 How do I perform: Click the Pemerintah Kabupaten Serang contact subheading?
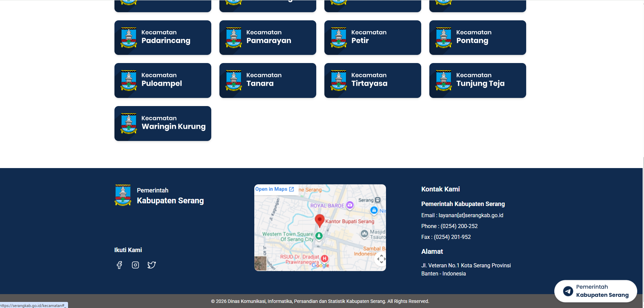pyautogui.click(x=463, y=204)
